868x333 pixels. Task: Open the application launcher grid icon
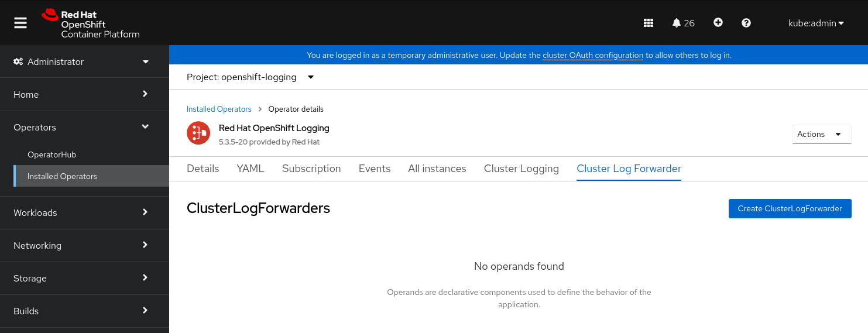tap(648, 23)
